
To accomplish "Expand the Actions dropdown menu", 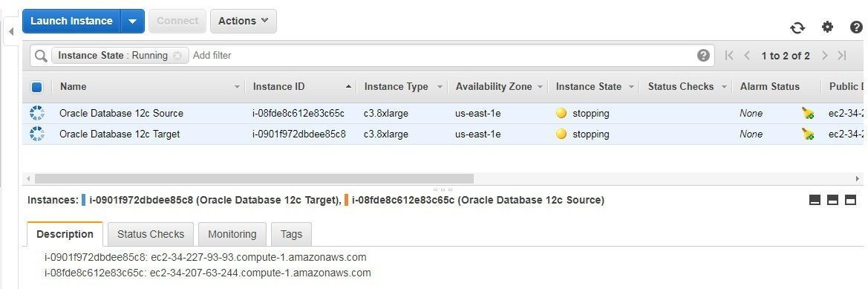I will pos(244,21).
